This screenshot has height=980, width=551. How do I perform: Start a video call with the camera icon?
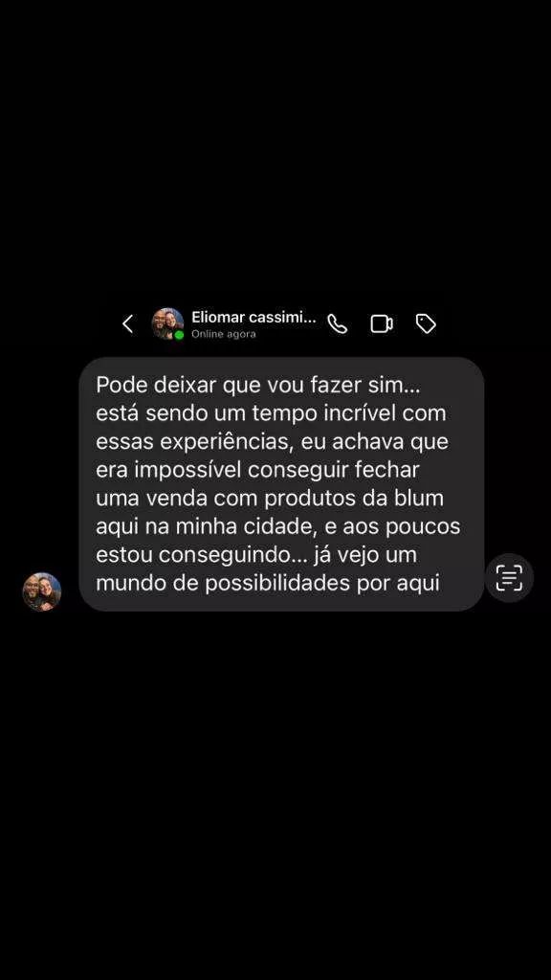point(382,323)
